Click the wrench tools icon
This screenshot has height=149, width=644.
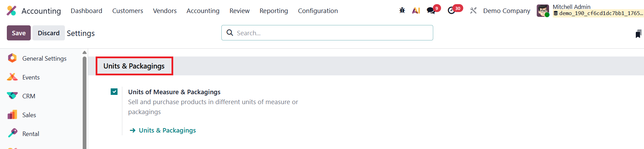click(473, 11)
